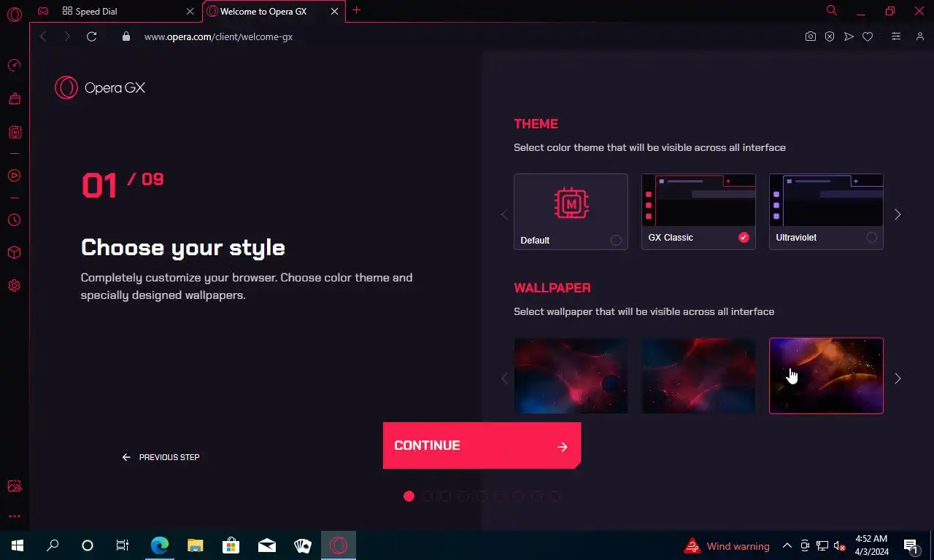The height and width of the screenshot is (560, 934).
Task: Open sidebar three-dots setup menu
Action: (x=14, y=516)
